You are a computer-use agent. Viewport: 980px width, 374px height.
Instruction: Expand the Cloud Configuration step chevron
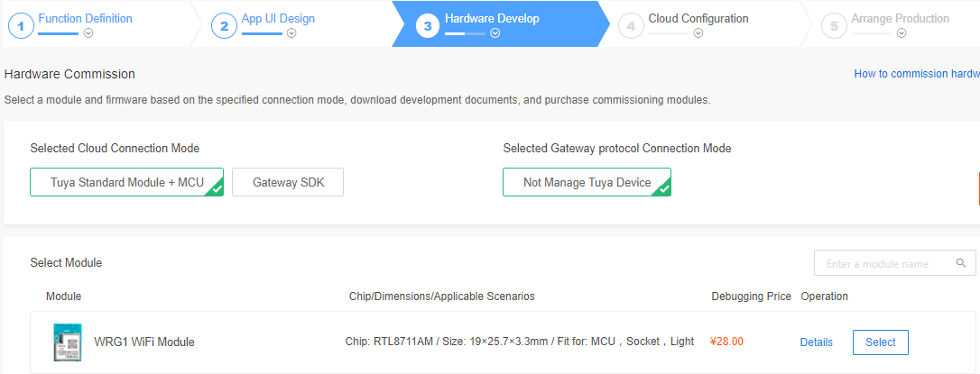[698, 34]
